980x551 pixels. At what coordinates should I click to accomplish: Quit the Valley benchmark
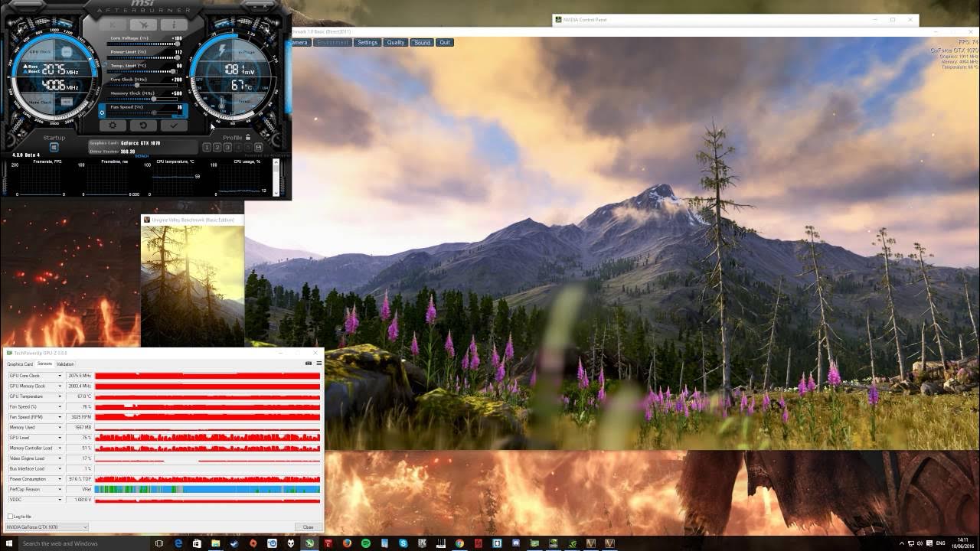[x=445, y=43]
